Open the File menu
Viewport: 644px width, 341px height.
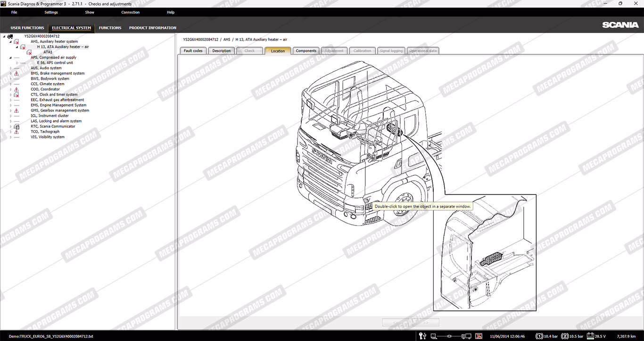pyautogui.click(x=14, y=12)
